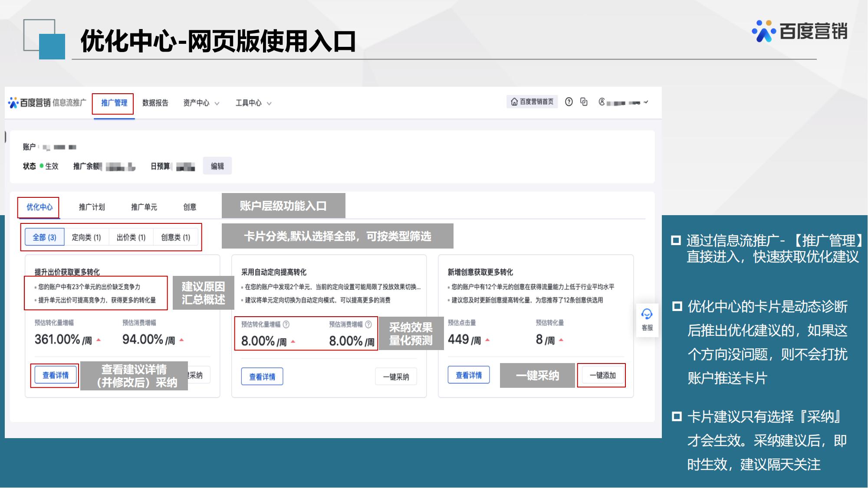Click the 百度营销首页 button

pos(532,102)
